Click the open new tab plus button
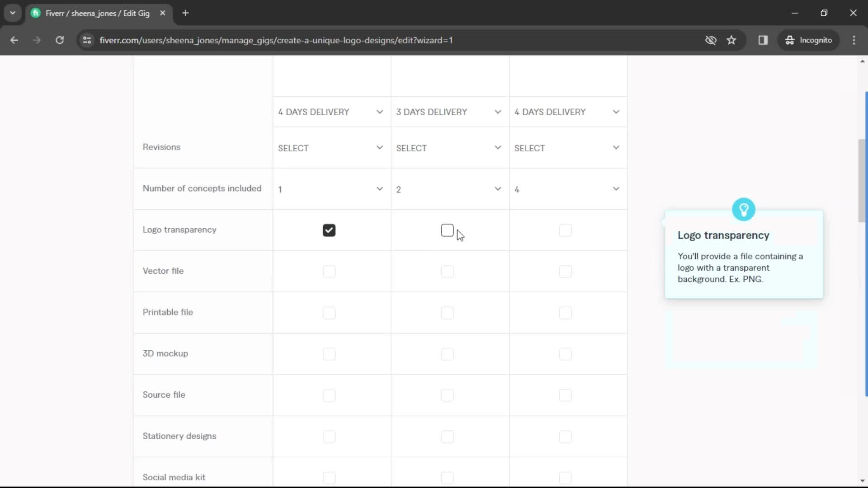868x488 pixels. (x=185, y=13)
